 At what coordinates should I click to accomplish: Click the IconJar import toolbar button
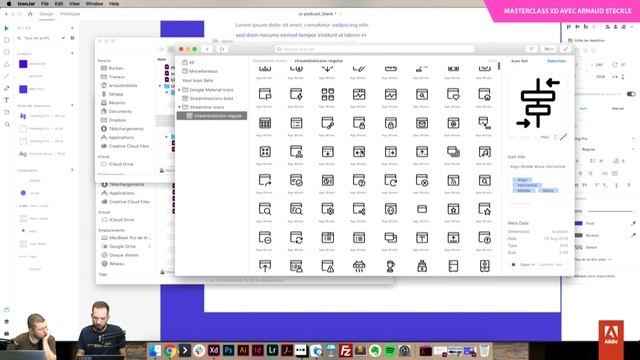(222, 49)
